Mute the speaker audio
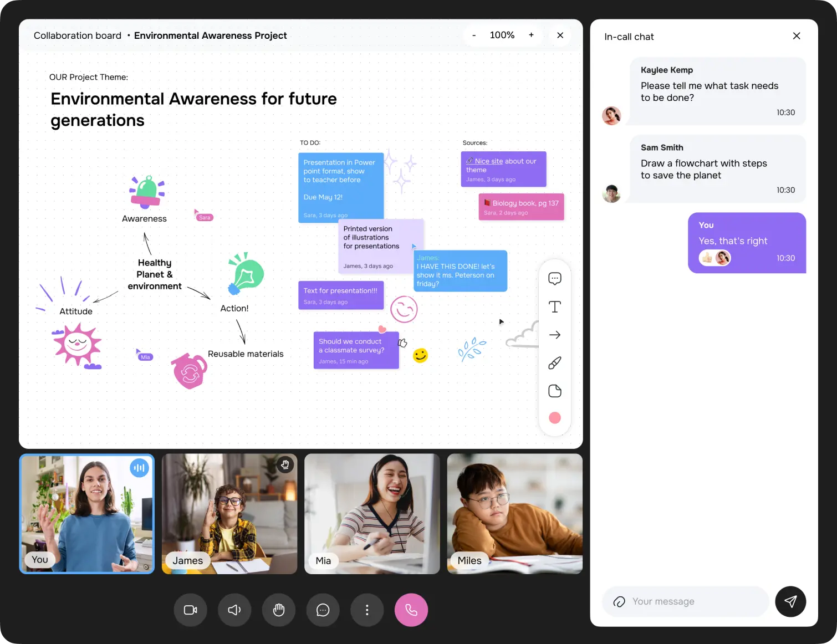The width and height of the screenshot is (837, 644). click(234, 610)
